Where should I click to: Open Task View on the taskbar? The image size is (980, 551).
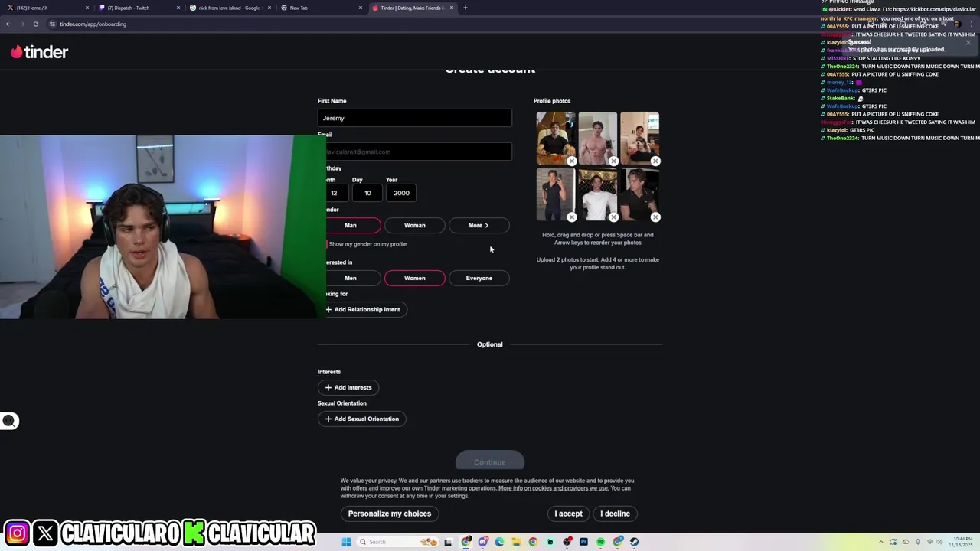[x=448, y=542]
